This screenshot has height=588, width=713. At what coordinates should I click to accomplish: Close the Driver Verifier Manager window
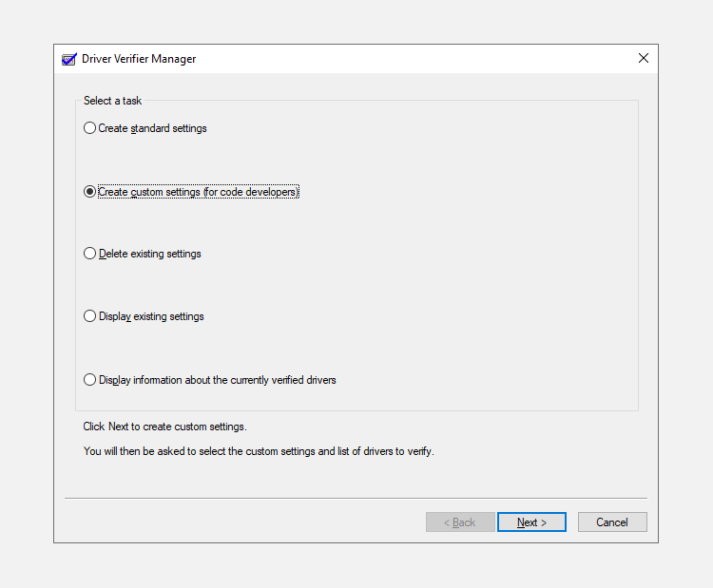tap(643, 58)
